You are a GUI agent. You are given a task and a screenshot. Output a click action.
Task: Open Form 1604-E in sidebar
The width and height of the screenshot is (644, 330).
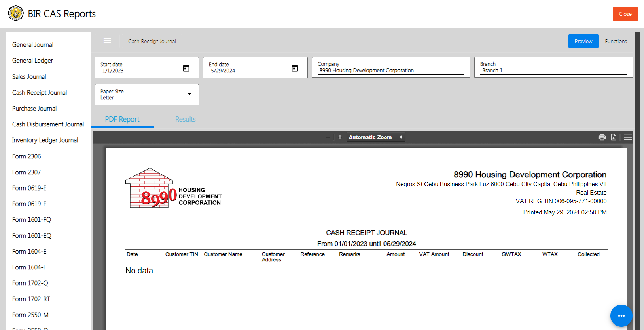pyautogui.click(x=29, y=252)
